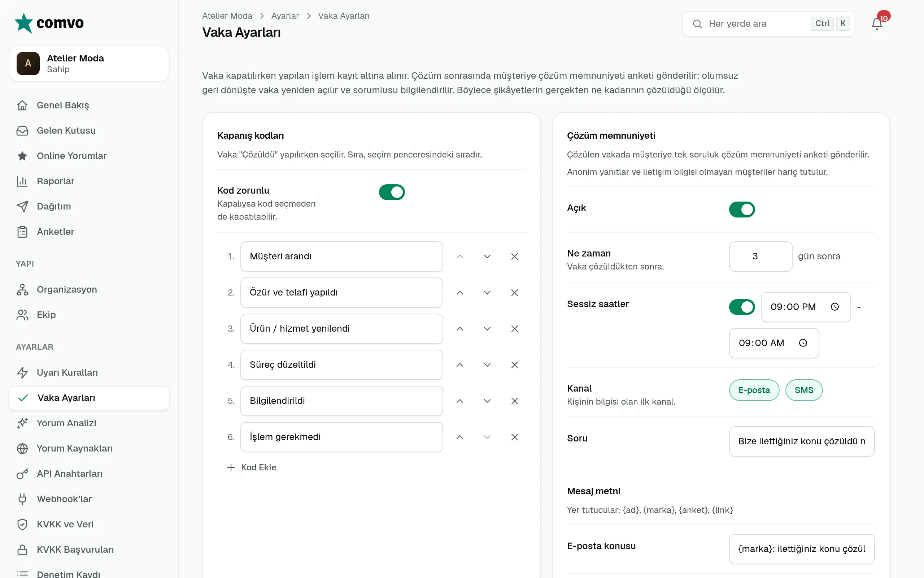Delete the "Özür ve telafi yapıldı" code

514,293
